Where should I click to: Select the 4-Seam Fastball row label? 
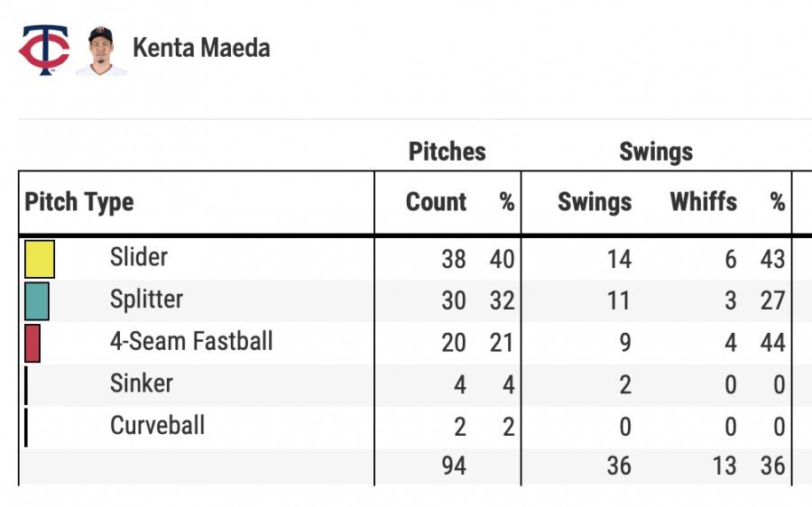pyautogui.click(x=191, y=341)
